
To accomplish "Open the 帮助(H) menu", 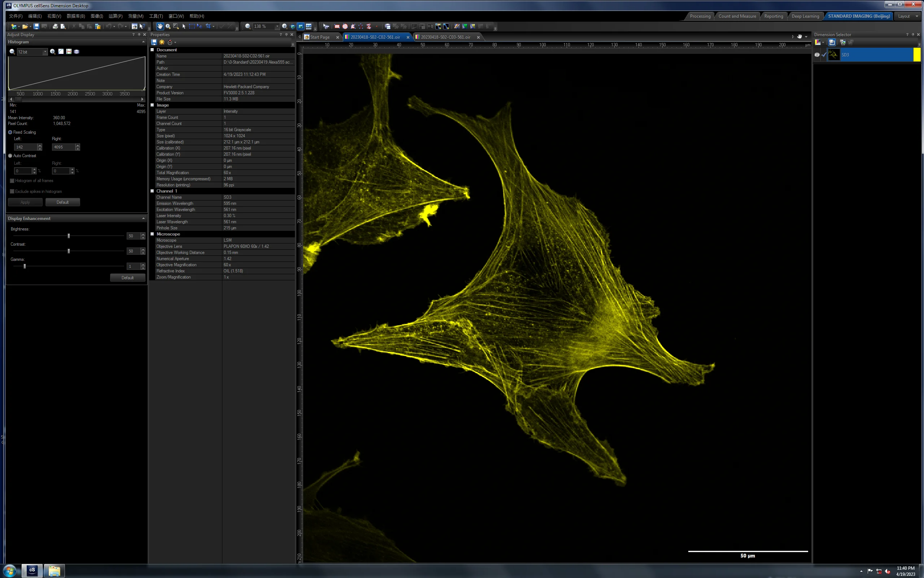I will click(197, 16).
